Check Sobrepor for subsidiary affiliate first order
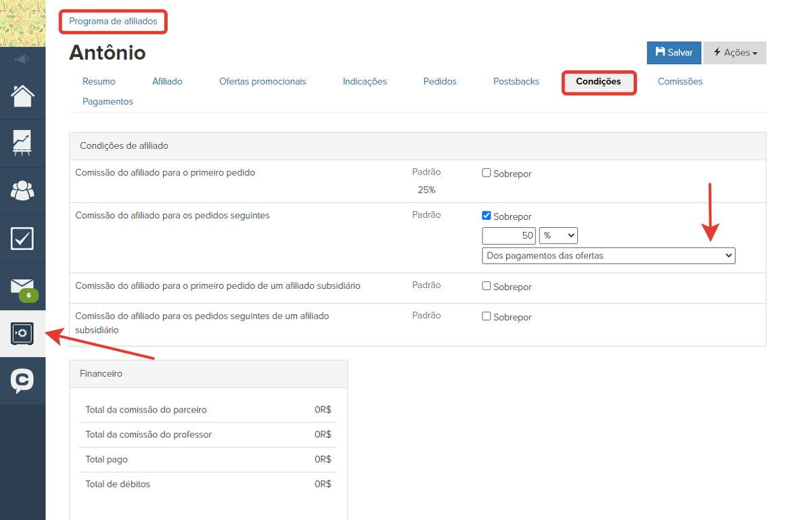Image resolution: width=812 pixels, height=520 pixels. point(486,286)
